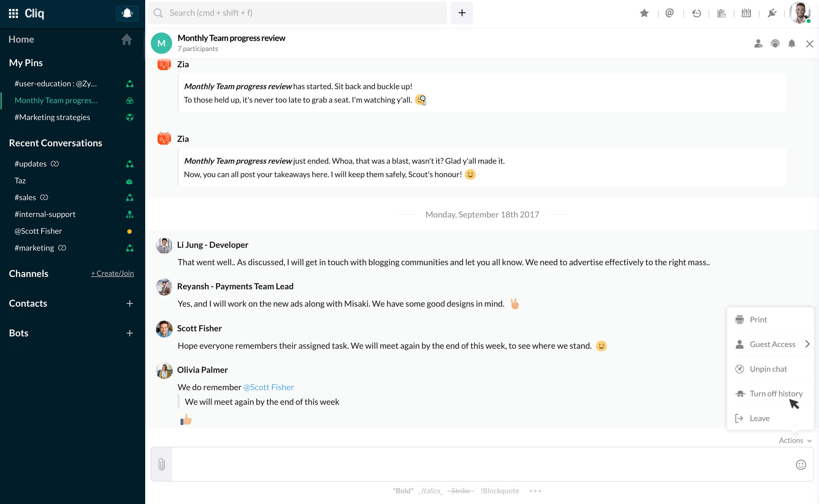
Task: Close the chat with the X icon
Action: pyautogui.click(x=810, y=44)
